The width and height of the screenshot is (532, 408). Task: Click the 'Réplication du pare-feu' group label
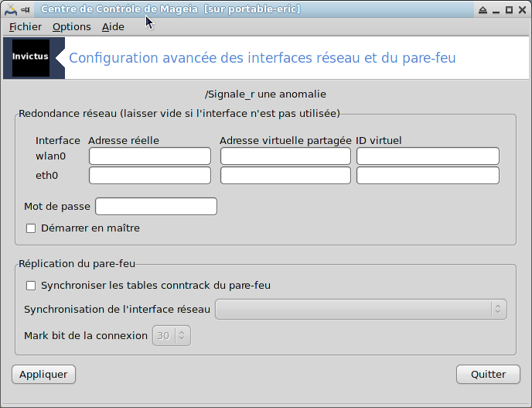tap(77, 264)
